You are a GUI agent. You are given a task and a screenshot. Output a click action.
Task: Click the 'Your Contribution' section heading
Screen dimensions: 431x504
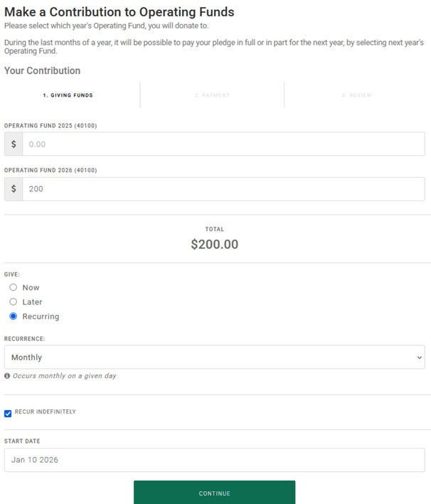tap(43, 71)
